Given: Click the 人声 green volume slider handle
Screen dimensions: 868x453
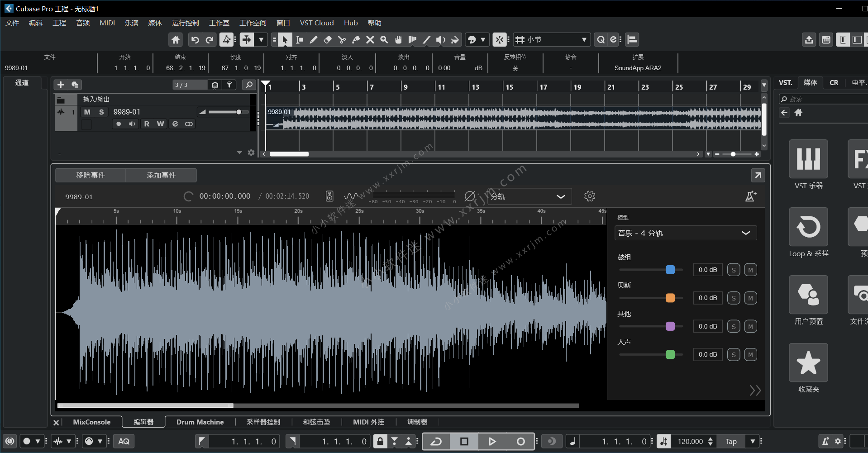Looking at the screenshot, I should (670, 355).
